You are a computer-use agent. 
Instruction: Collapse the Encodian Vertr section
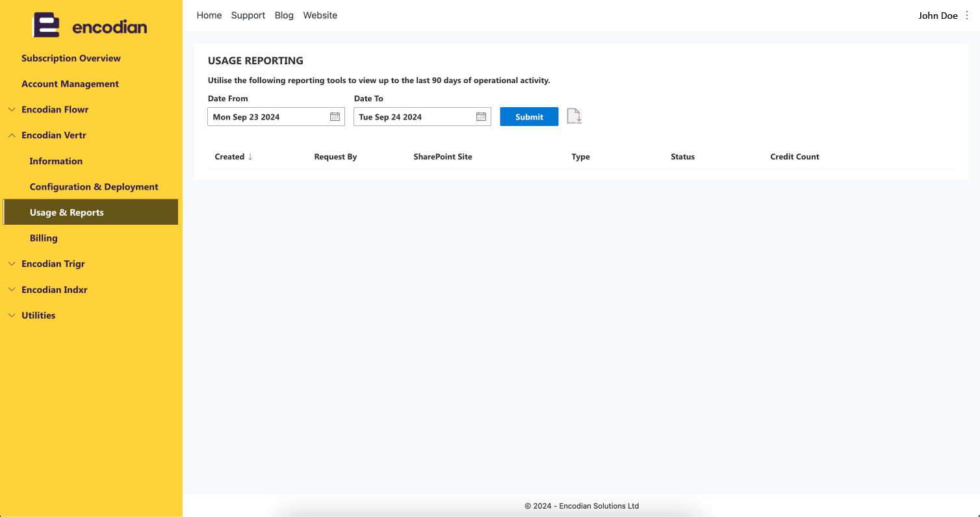tap(12, 136)
